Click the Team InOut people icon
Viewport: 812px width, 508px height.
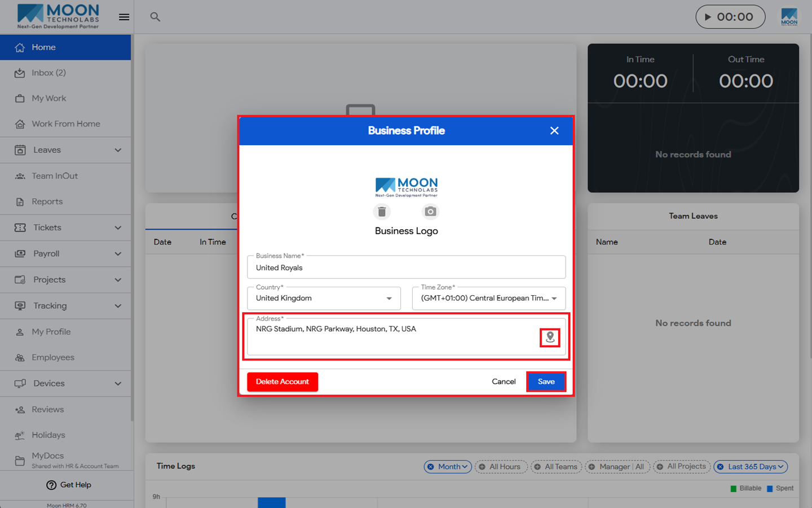click(x=20, y=176)
